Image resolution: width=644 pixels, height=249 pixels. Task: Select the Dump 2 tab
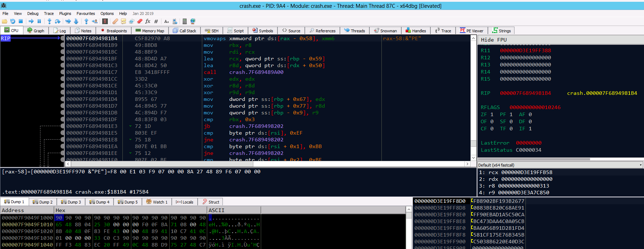click(43, 202)
